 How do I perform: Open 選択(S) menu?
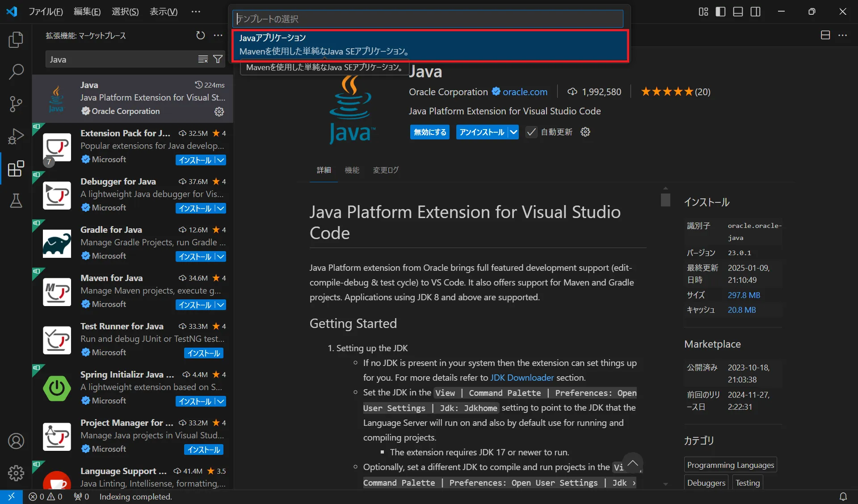click(125, 12)
